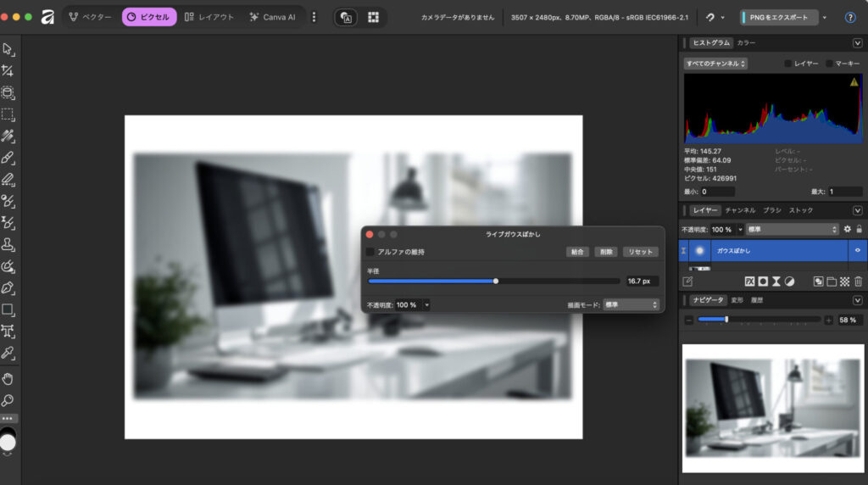Toggle visibility of ガウスぼかし layer
The image size is (868, 485).
click(857, 251)
